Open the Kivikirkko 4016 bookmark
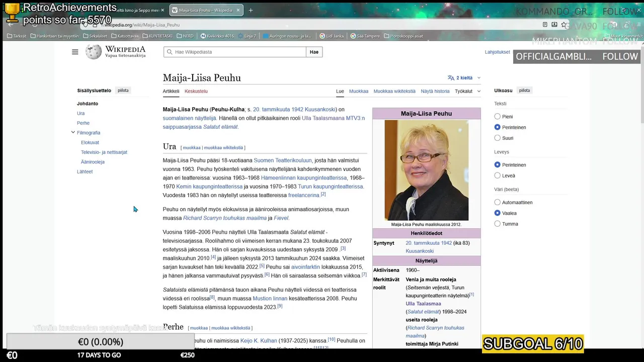Screen dimensions: 644x362 [x=217, y=36]
